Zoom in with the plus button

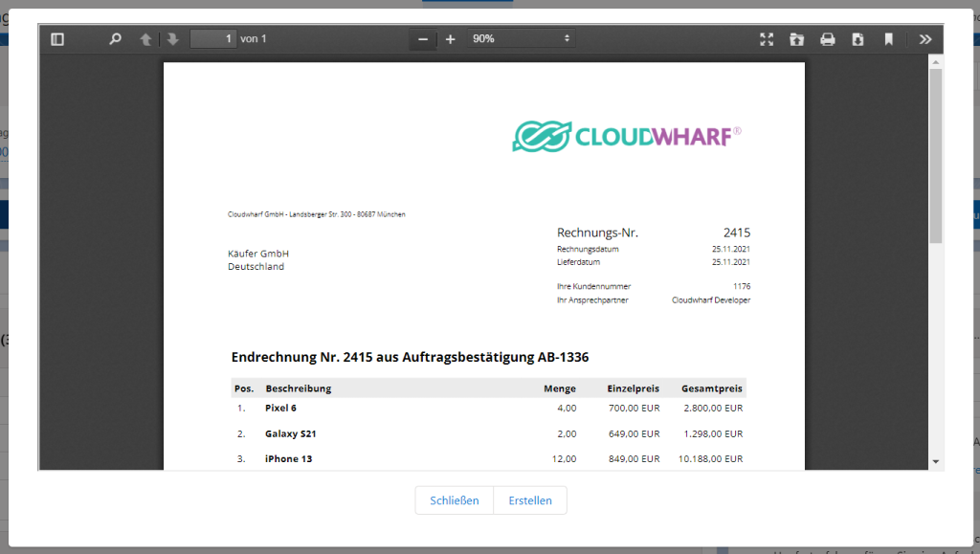pyautogui.click(x=450, y=39)
